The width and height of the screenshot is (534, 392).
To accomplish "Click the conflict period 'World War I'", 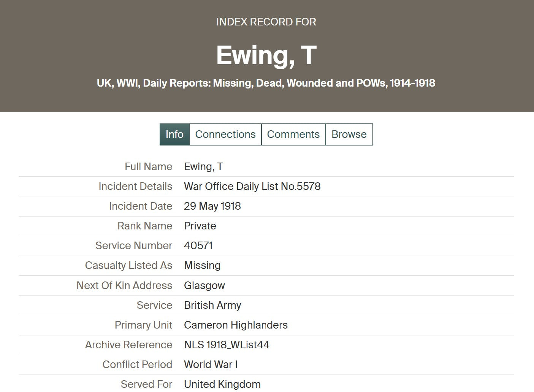I will pyautogui.click(x=211, y=365).
